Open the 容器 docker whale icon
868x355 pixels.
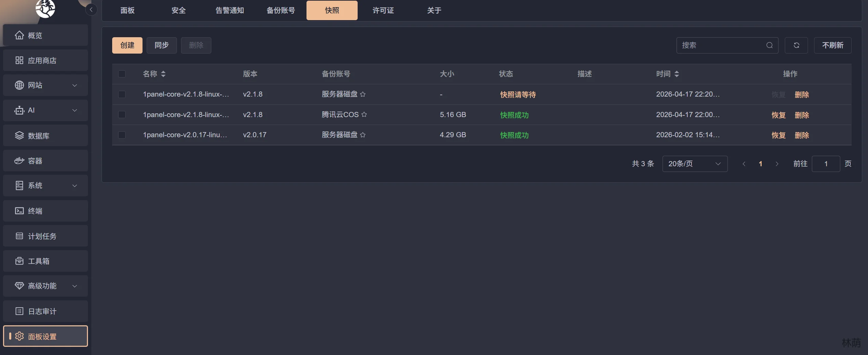19,161
